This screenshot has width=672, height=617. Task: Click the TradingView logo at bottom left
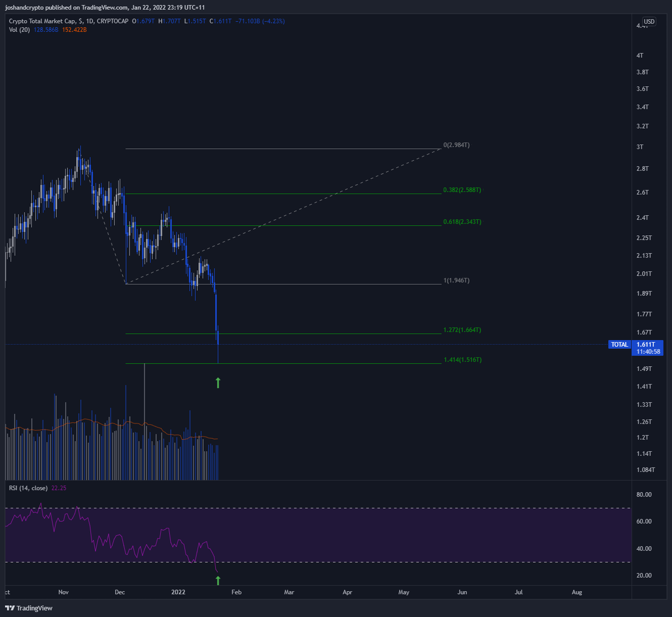pyautogui.click(x=29, y=608)
